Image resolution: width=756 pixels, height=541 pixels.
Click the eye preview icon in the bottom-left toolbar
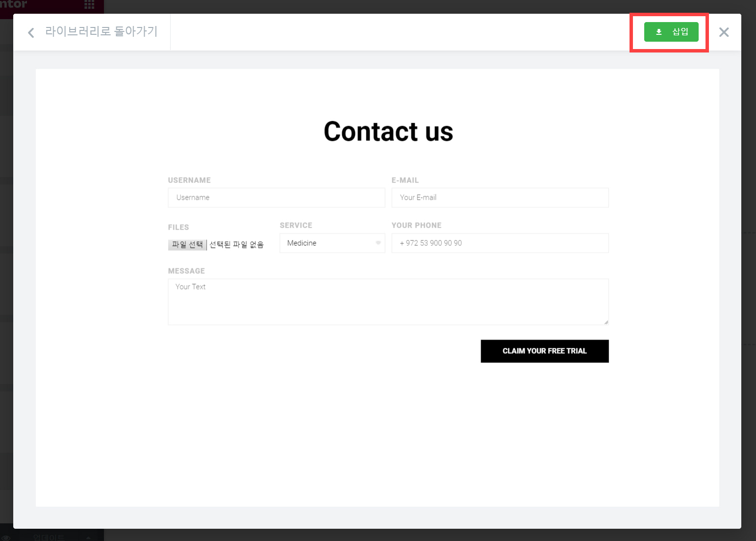tap(6, 538)
